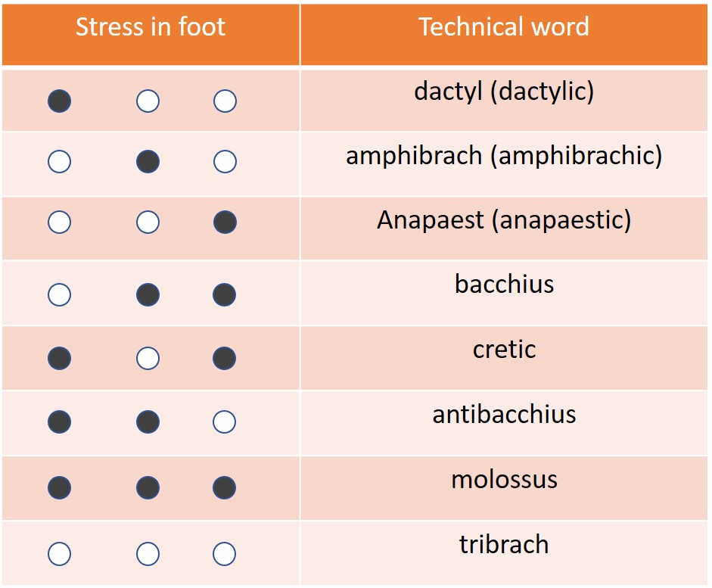The height and width of the screenshot is (588, 712).
Task: Click the first empty circle in tribrach row
Action: (x=60, y=554)
